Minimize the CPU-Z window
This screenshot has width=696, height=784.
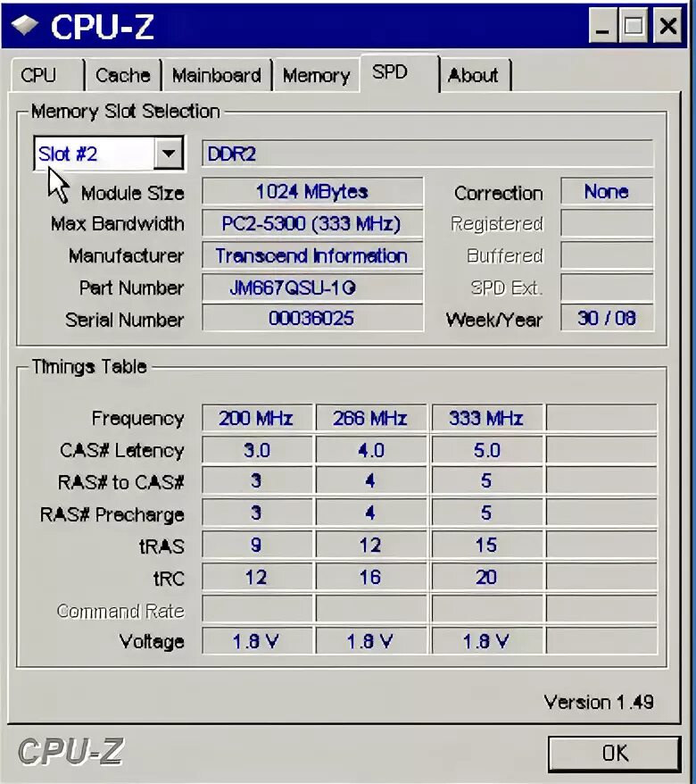602,26
